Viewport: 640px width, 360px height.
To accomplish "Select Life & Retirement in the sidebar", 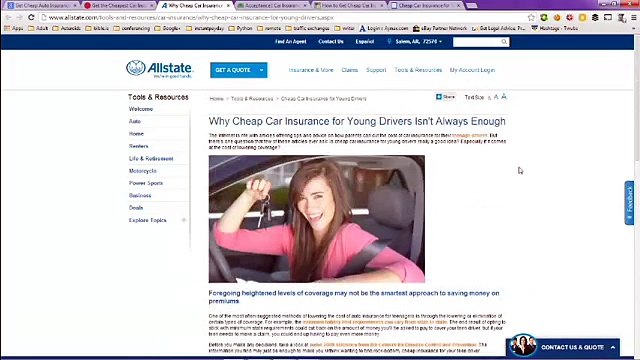I will [151, 158].
